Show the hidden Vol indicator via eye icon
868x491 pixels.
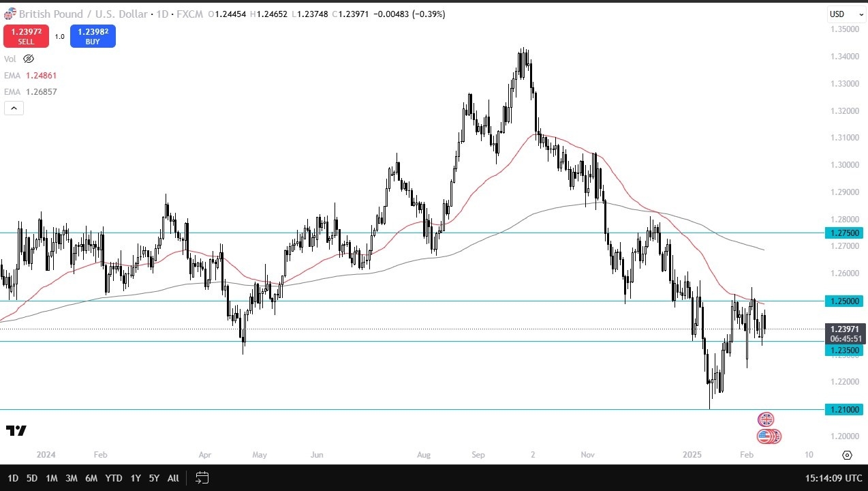(29, 59)
